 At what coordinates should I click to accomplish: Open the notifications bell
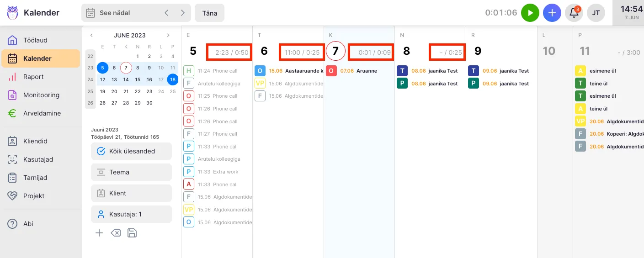pos(574,13)
